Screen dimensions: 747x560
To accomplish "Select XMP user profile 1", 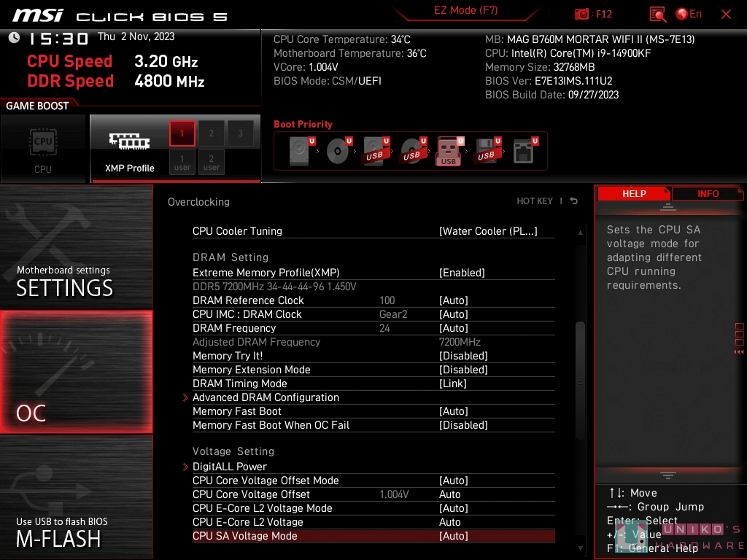I will (x=182, y=162).
